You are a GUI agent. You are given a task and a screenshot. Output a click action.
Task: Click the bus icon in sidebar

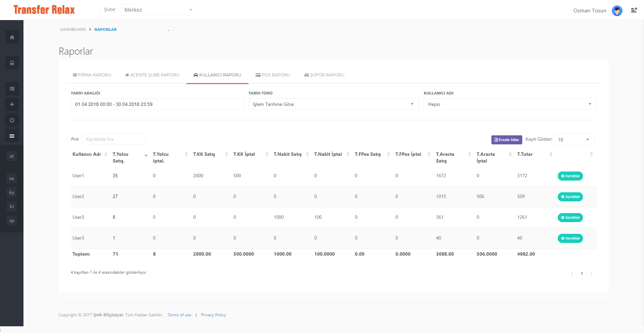12,63
